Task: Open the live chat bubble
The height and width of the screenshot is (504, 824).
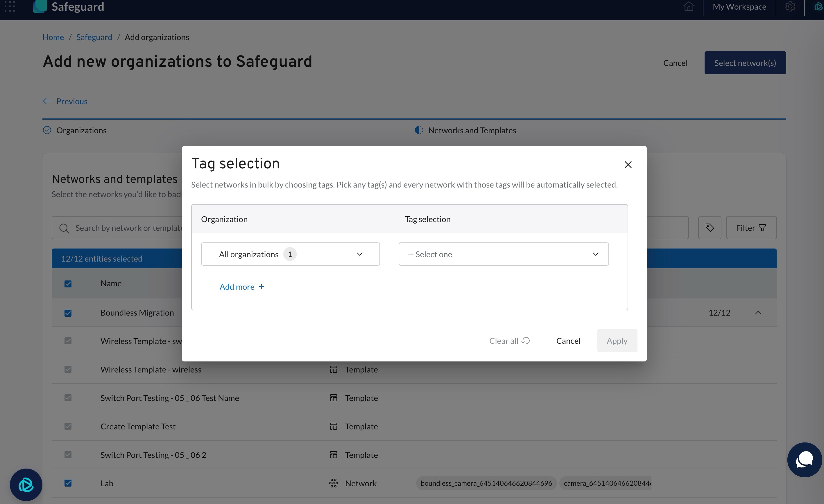Action: pos(804,460)
